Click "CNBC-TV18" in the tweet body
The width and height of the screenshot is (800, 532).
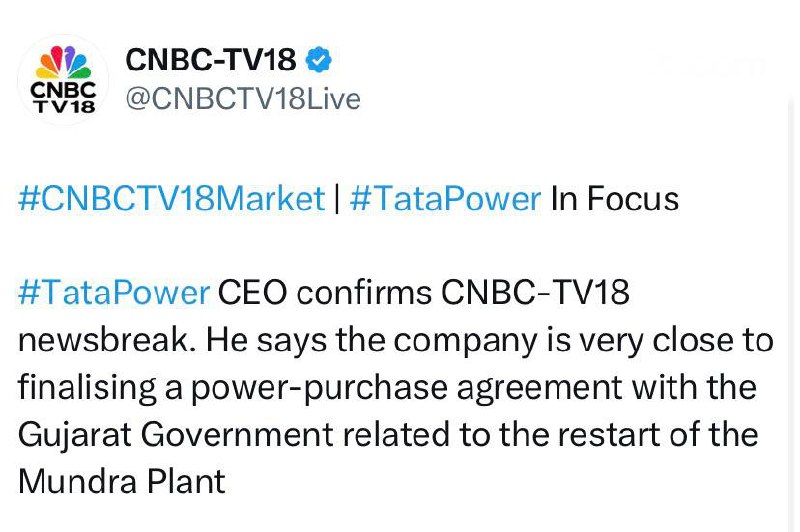(x=536, y=293)
